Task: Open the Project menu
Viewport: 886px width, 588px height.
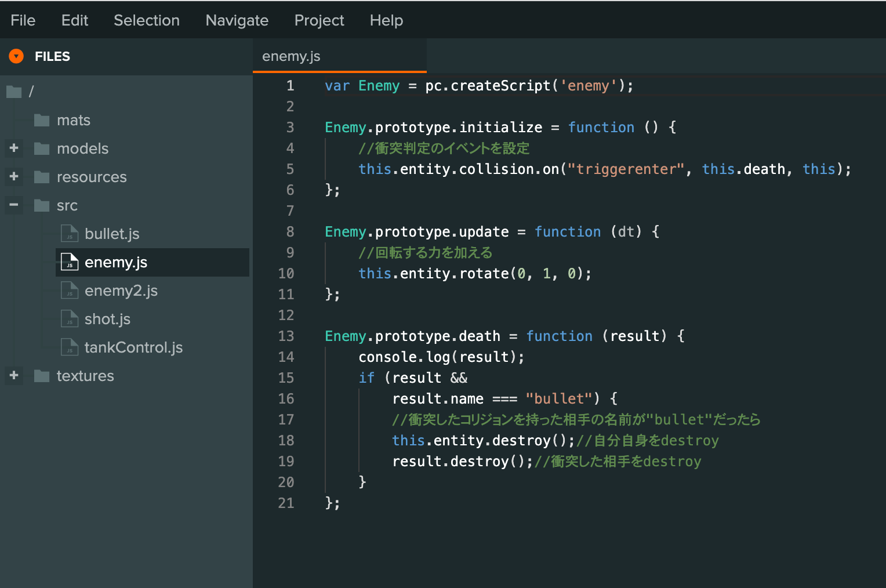Action: [319, 20]
